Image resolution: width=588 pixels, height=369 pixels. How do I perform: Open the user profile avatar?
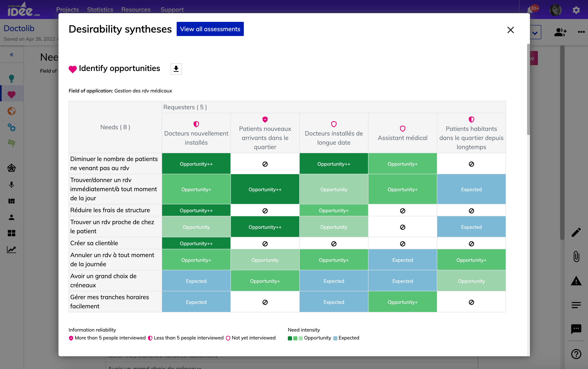555,10
